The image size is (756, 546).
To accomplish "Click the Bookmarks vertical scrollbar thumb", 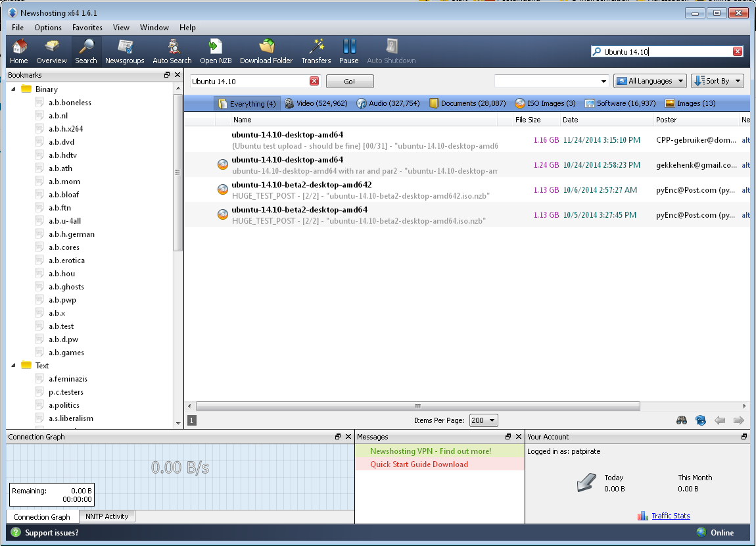I will [x=178, y=172].
